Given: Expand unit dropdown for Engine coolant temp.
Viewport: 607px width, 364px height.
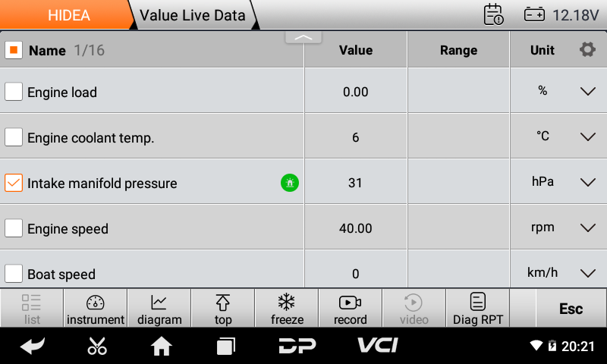Looking at the screenshot, I should [x=588, y=137].
